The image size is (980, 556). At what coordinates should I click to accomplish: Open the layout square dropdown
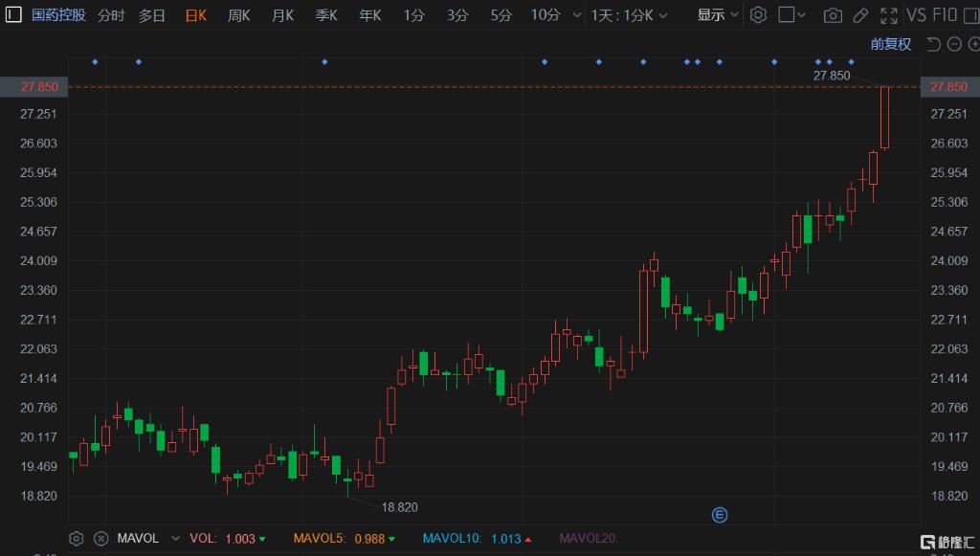click(791, 15)
